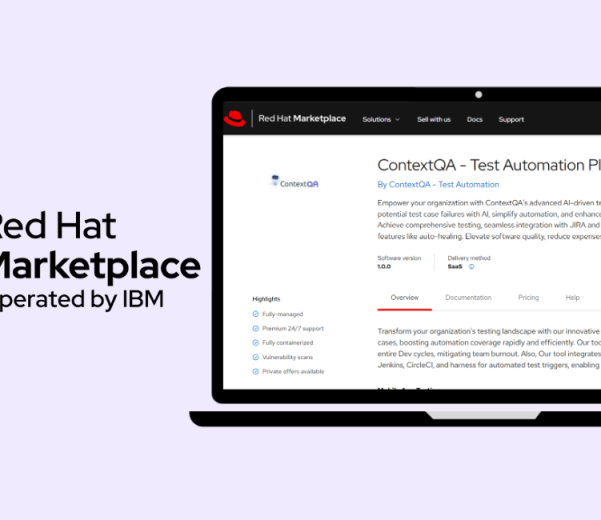Viewport: 601px width, 520px height.
Task: Open Docs in the top navigation
Action: click(474, 119)
